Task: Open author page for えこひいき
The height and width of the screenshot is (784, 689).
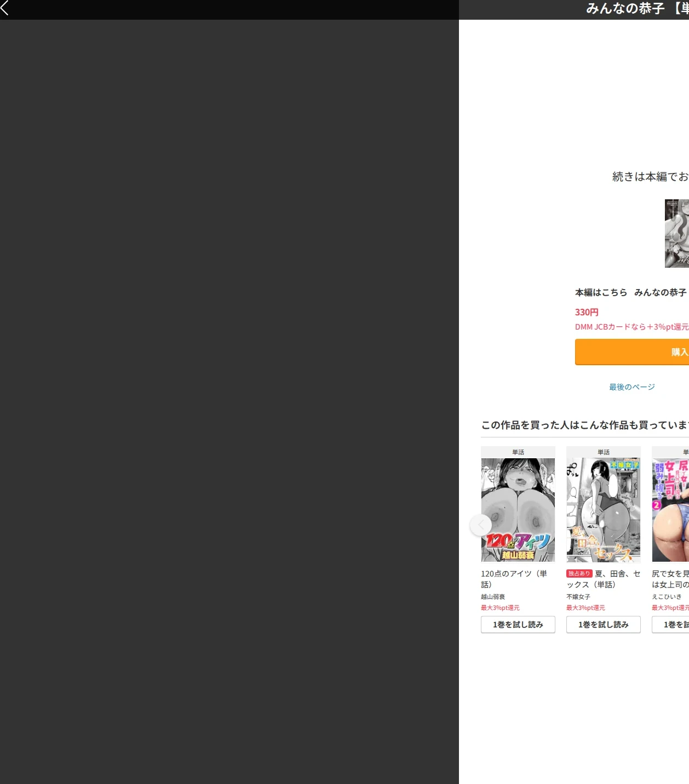Action: point(667,597)
